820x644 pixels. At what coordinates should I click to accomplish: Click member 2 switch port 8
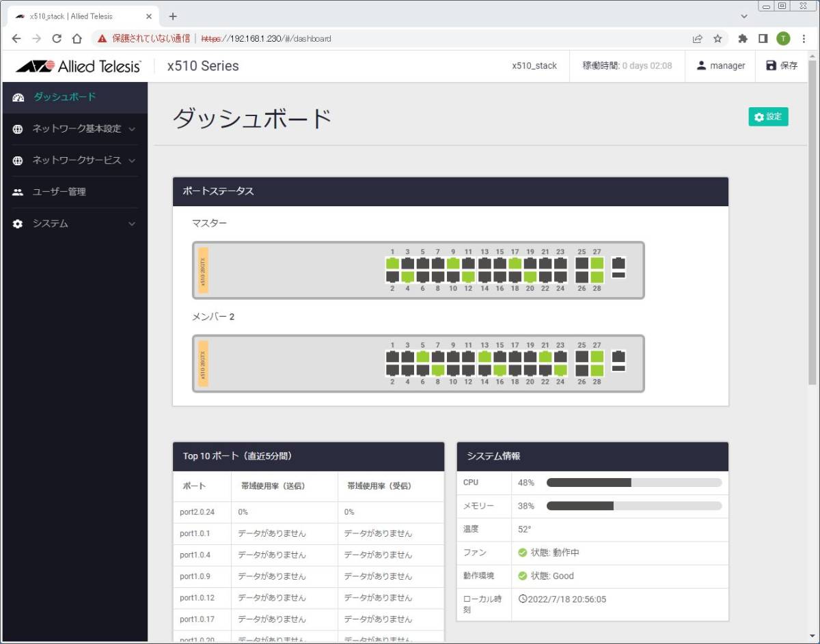coord(438,370)
